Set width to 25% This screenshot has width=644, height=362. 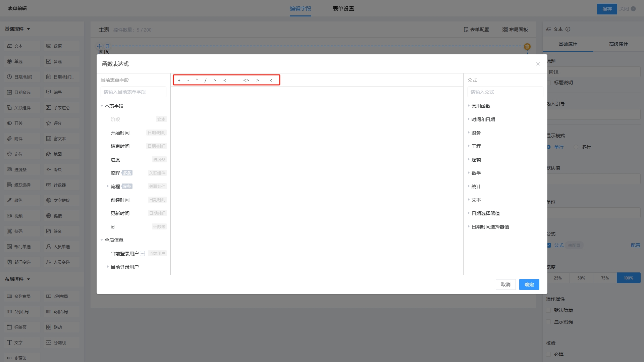point(558,278)
